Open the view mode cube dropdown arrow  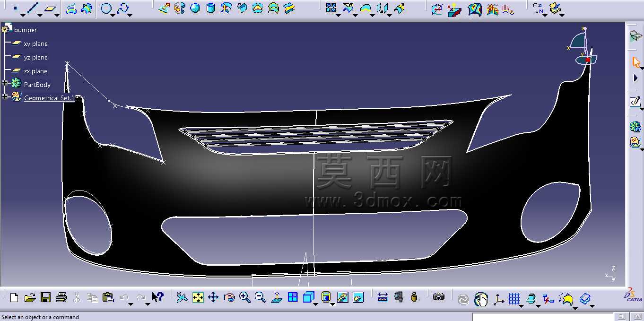[316, 304]
